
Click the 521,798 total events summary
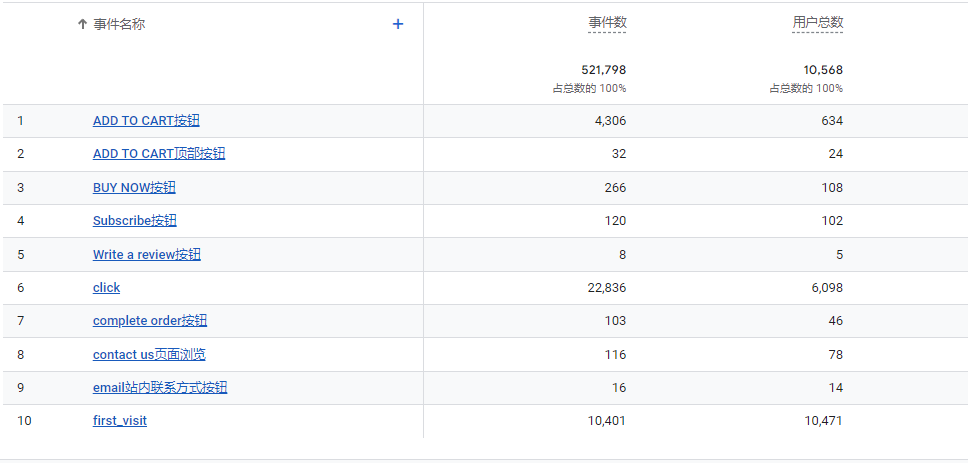tap(604, 70)
